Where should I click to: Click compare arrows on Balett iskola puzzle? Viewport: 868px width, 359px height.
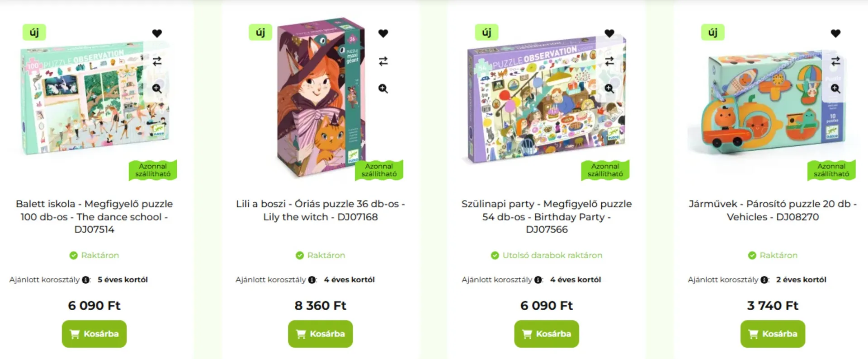pyautogui.click(x=157, y=61)
